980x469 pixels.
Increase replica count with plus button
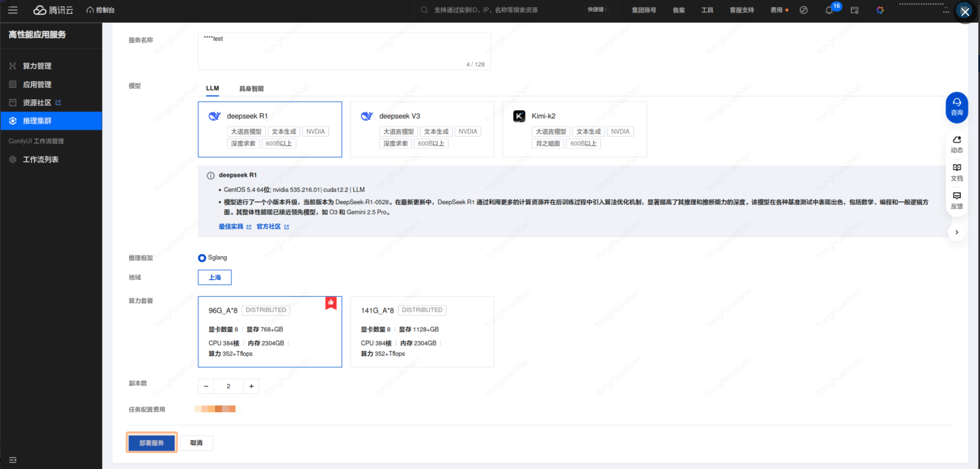[251, 386]
